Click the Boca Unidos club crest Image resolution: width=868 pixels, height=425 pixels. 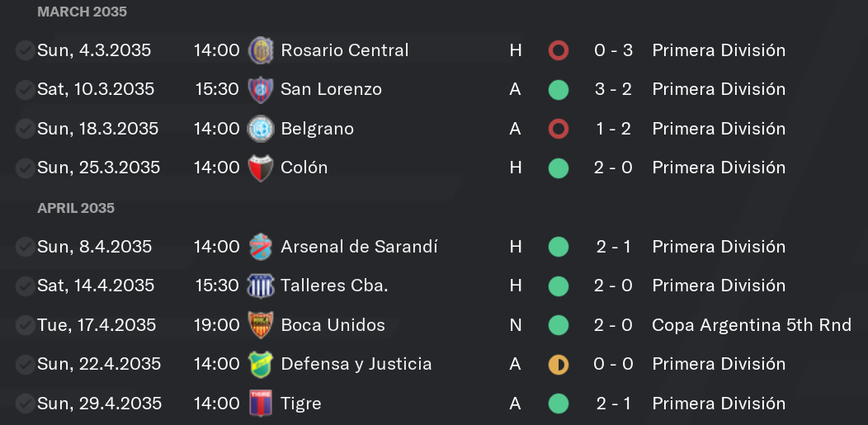click(260, 325)
